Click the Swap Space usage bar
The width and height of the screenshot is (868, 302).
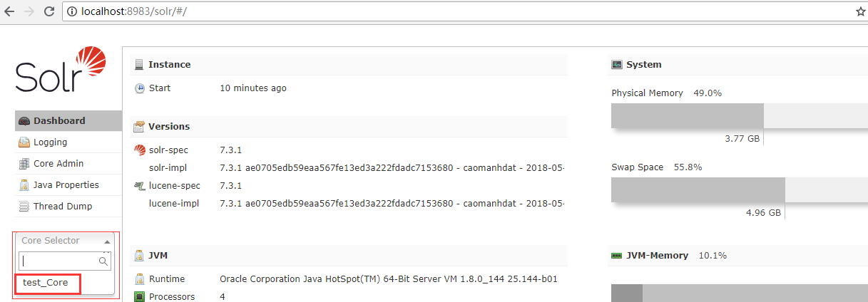coord(740,190)
